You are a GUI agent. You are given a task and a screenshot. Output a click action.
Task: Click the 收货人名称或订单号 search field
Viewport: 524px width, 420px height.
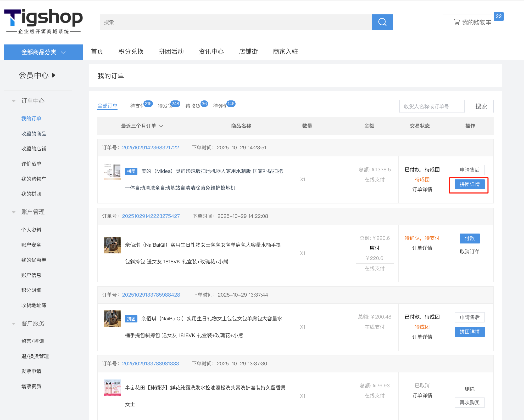coord(431,106)
